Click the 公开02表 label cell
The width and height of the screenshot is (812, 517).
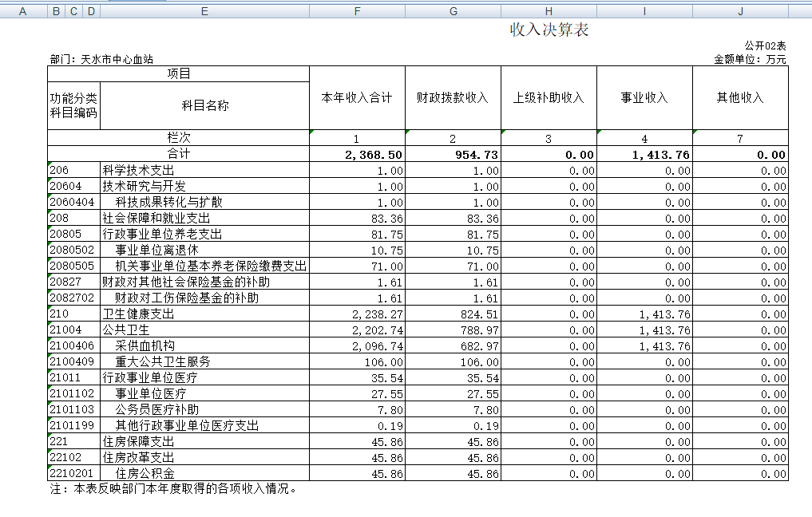(765, 46)
